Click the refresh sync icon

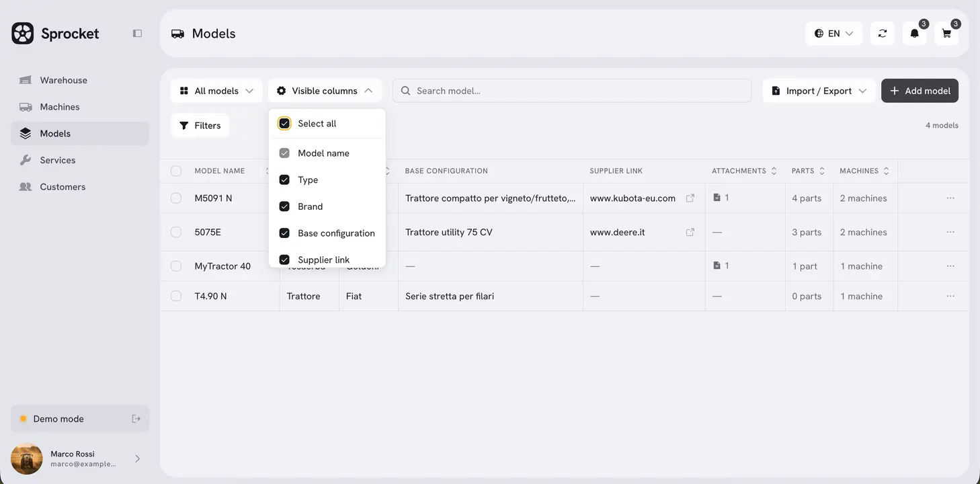pyautogui.click(x=882, y=34)
